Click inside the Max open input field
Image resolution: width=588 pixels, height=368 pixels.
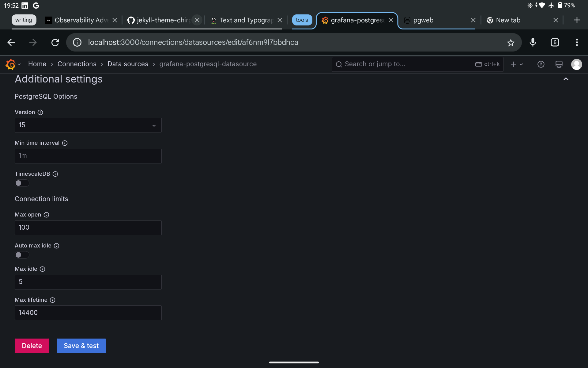[88, 228]
